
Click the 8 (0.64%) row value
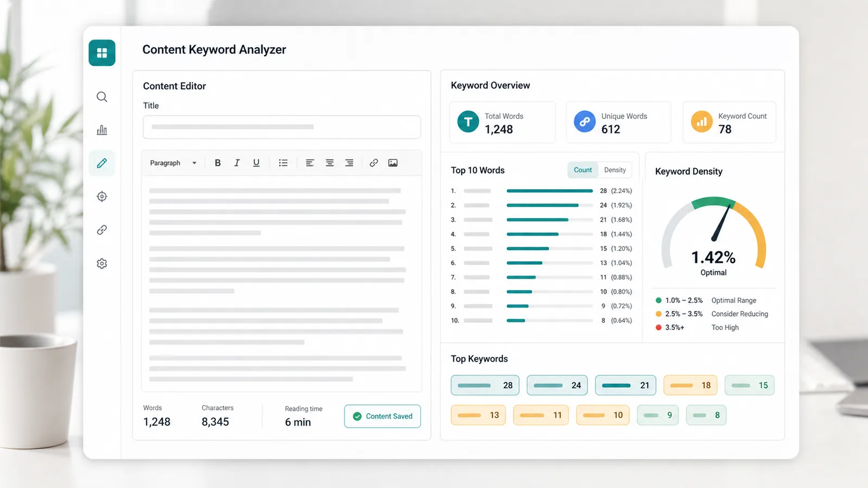tap(616, 320)
